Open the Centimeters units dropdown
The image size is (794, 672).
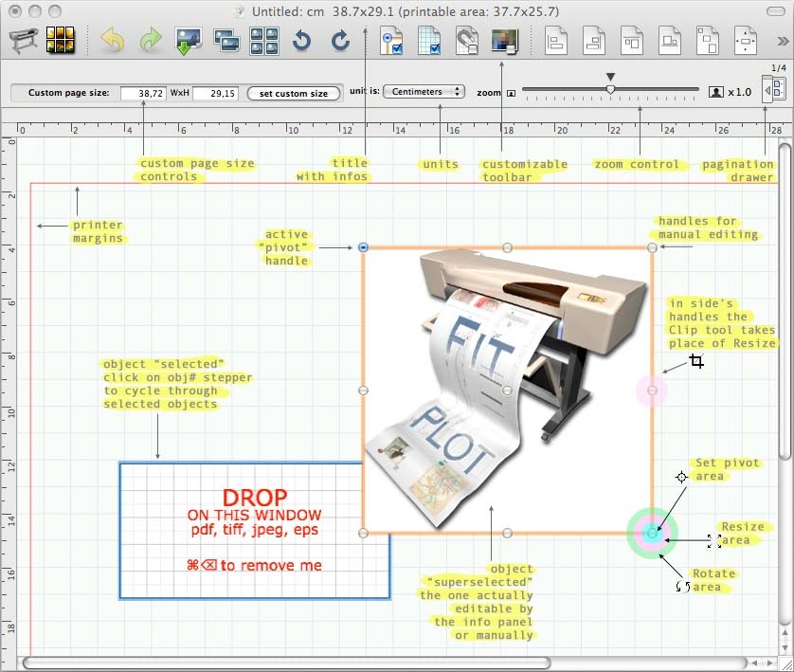click(x=424, y=92)
